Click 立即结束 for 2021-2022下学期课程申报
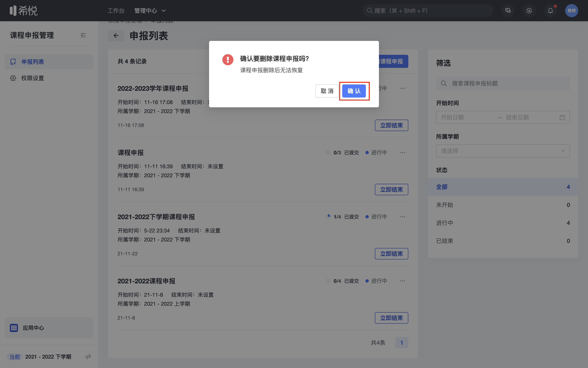The width and height of the screenshot is (588, 368). click(391, 254)
